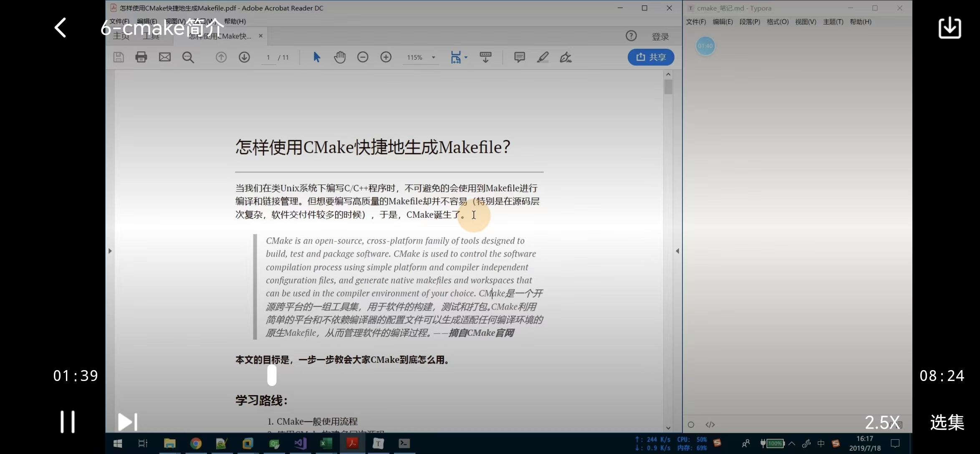The image size is (980, 454).
Task: Click the 共享 share button
Action: 651,57
